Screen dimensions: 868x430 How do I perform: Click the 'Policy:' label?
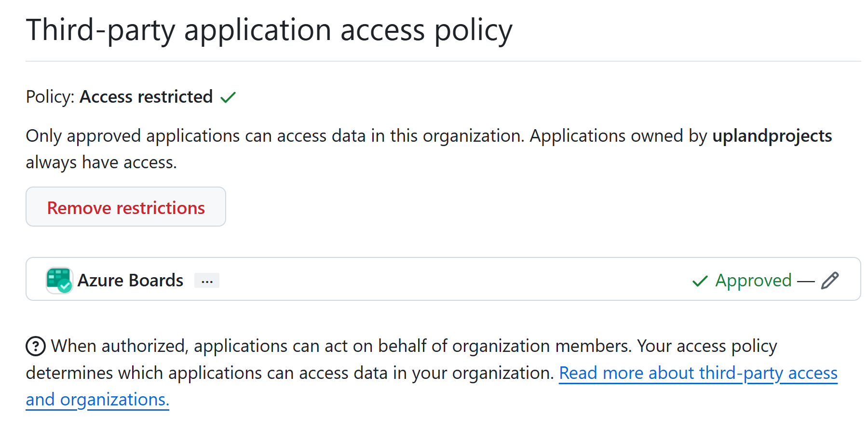[50, 97]
